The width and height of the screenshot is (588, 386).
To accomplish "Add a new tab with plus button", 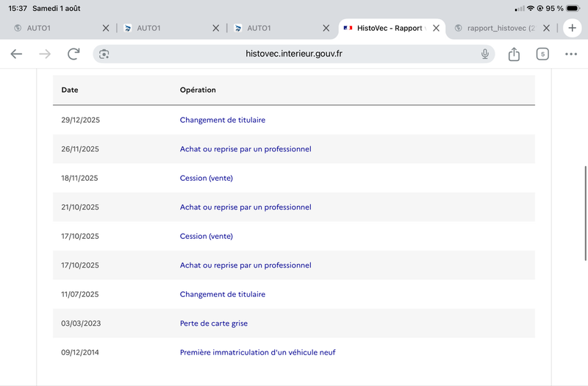I will pos(573,28).
